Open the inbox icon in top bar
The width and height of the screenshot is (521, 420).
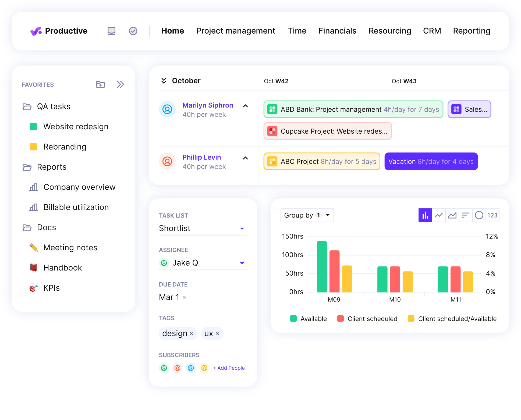[x=111, y=31]
